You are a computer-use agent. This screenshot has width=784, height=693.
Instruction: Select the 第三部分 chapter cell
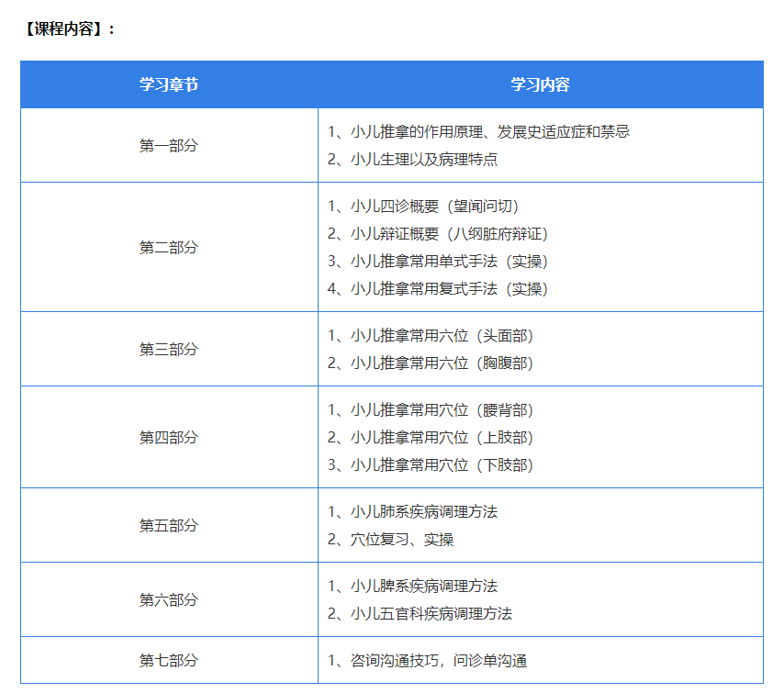169,350
